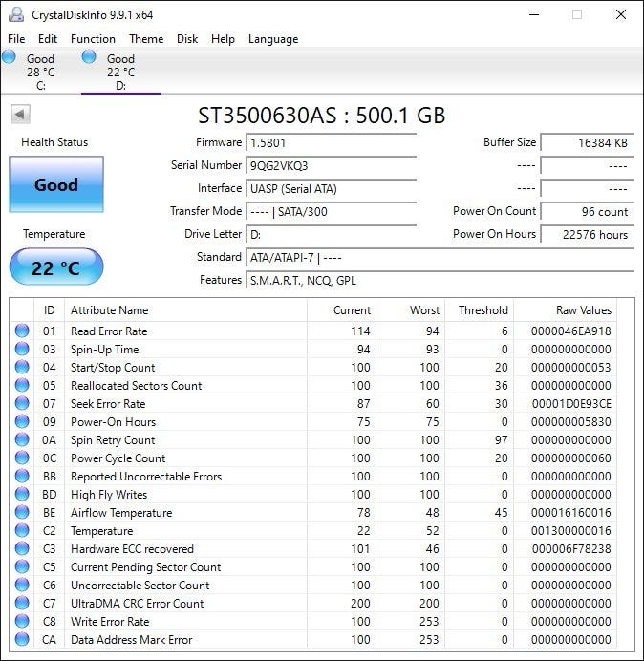This screenshot has height=661, width=644.
Task: Click the previous disk arrow button
Action: click(x=20, y=115)
